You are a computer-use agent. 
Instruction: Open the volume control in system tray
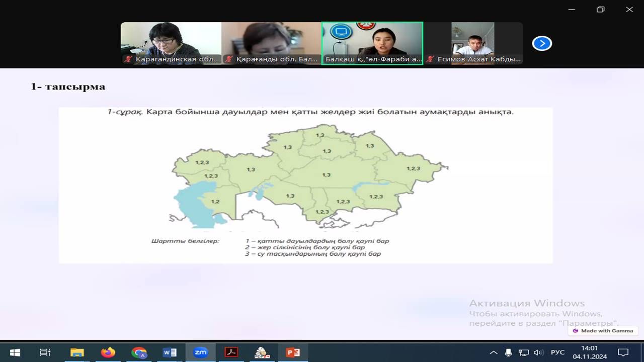(x=538, y=352)
